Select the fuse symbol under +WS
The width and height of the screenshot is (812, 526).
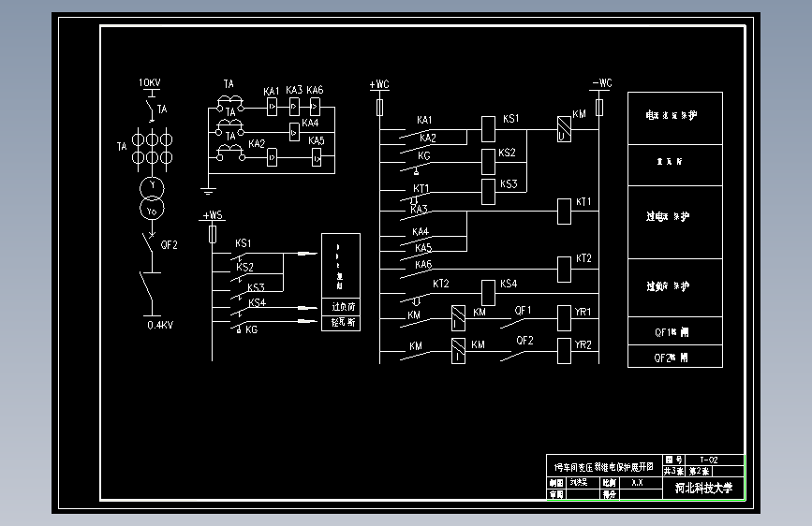click(x=213, y=235)
